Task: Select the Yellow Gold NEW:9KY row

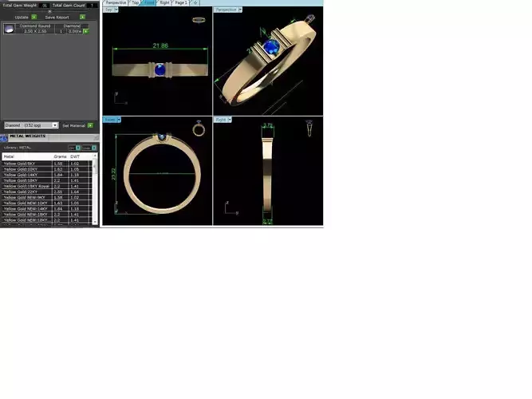Action: (x=47, y=197)
